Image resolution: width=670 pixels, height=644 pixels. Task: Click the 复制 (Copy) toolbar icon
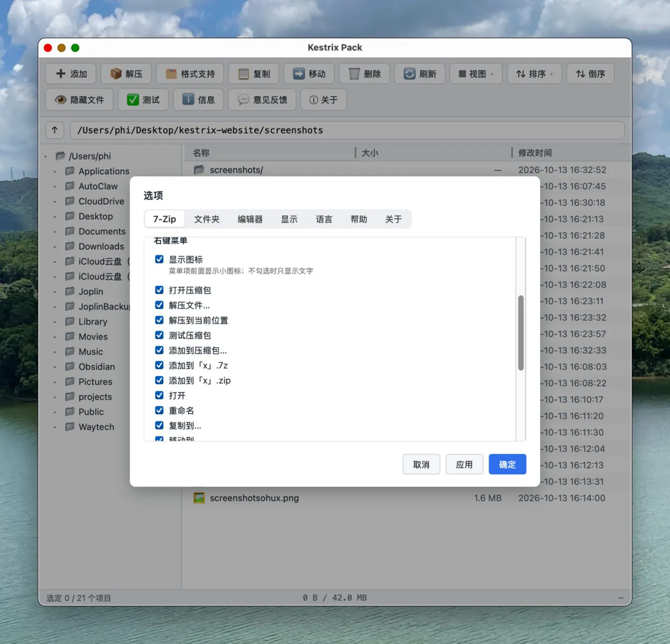click(x=244, y=74)
